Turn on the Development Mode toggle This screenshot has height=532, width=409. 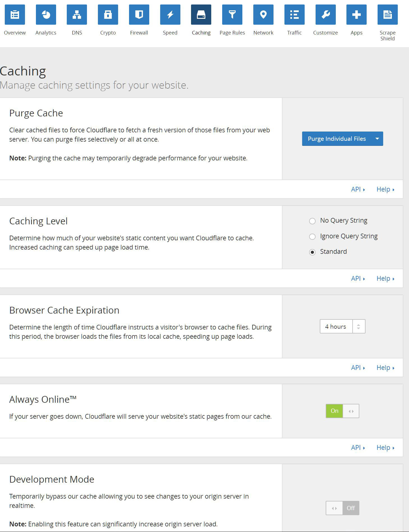click(343, 508)
